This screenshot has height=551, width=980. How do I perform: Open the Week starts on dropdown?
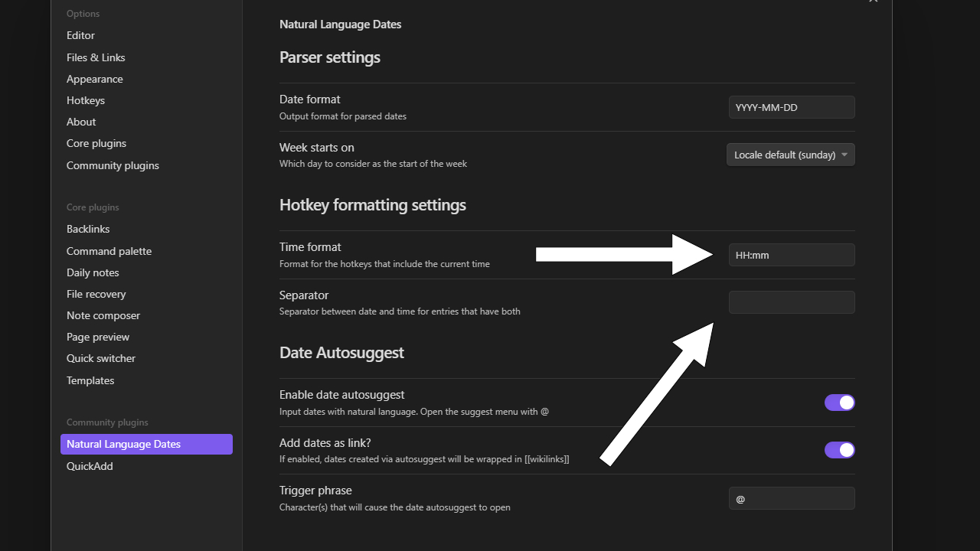pyautogui.click(x=791, y=155)
